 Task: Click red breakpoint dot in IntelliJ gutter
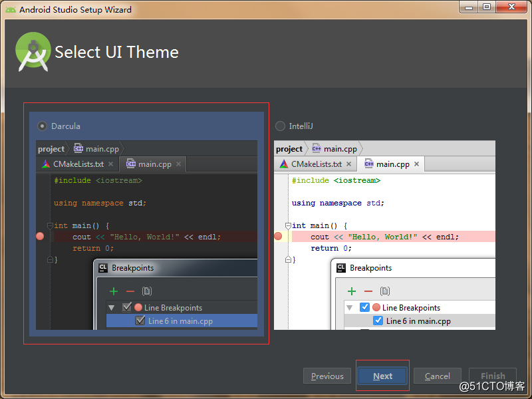(278, 236)
